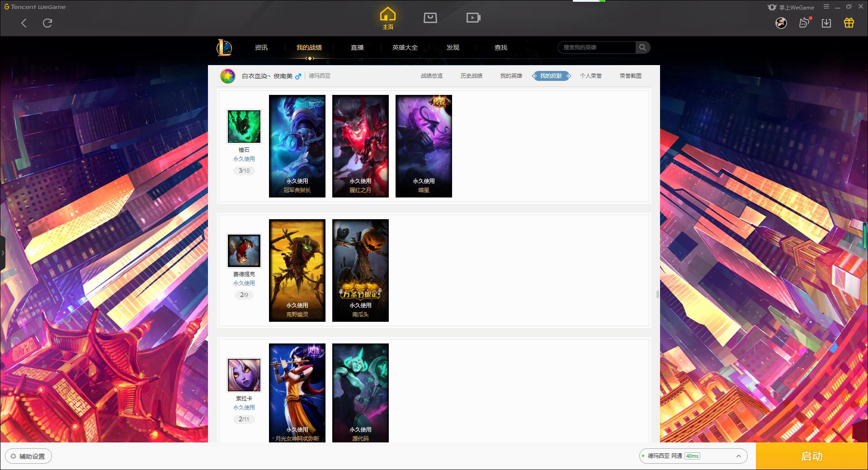Open the download manager icon
The width and height of the screenshot is (868, 470).
(x=826, y=23)
